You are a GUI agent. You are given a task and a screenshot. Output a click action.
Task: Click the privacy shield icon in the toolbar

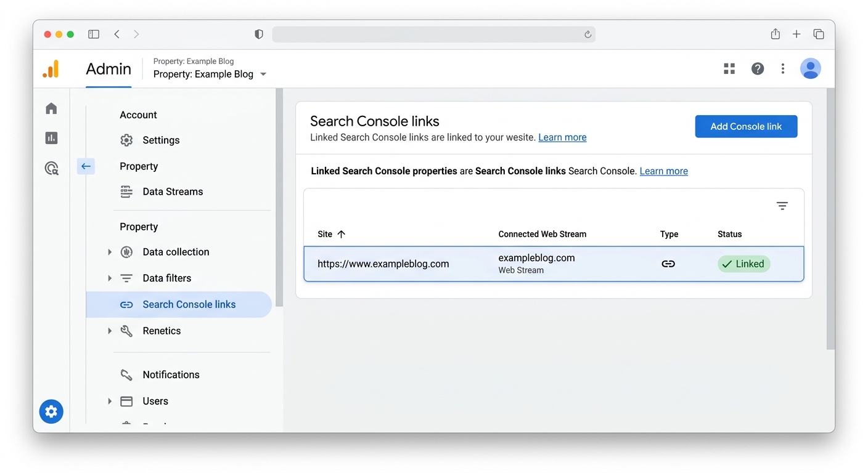(259, 34)
